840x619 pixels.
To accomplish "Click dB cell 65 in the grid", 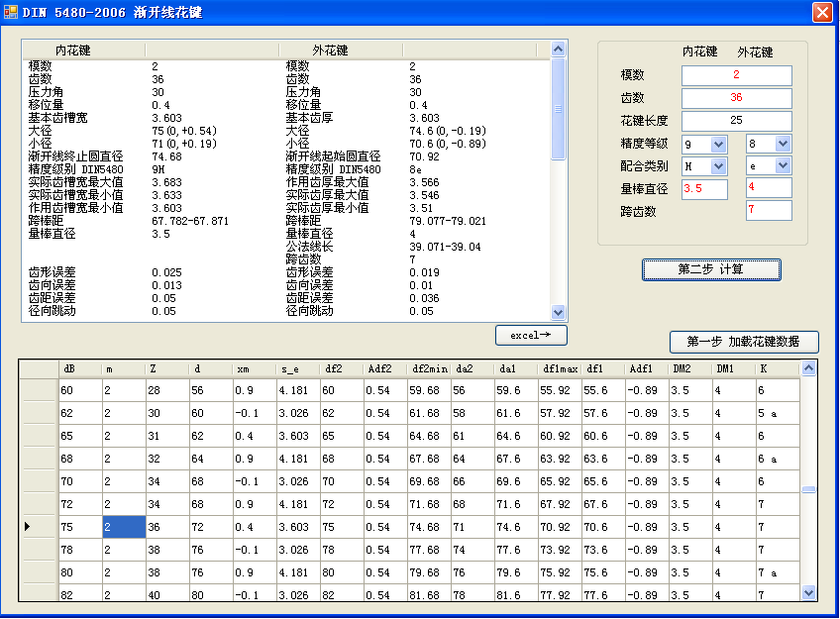I will (x=80, y=436).
